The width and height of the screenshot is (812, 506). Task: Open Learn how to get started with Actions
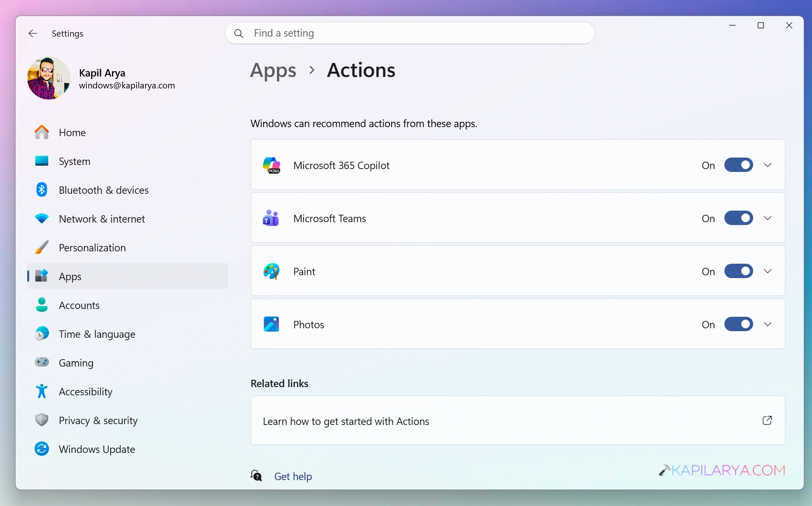[518, 420]
